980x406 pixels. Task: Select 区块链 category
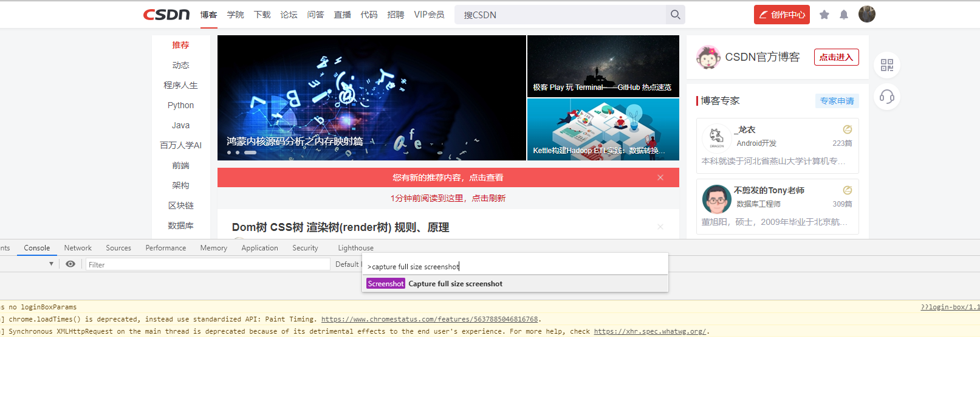click(x=180, y=205)
